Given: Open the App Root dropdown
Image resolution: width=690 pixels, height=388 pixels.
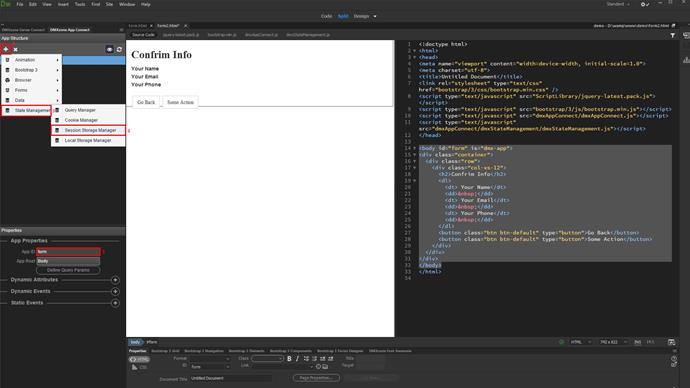Looking at the screenshot, I should (x=68, y=261).
